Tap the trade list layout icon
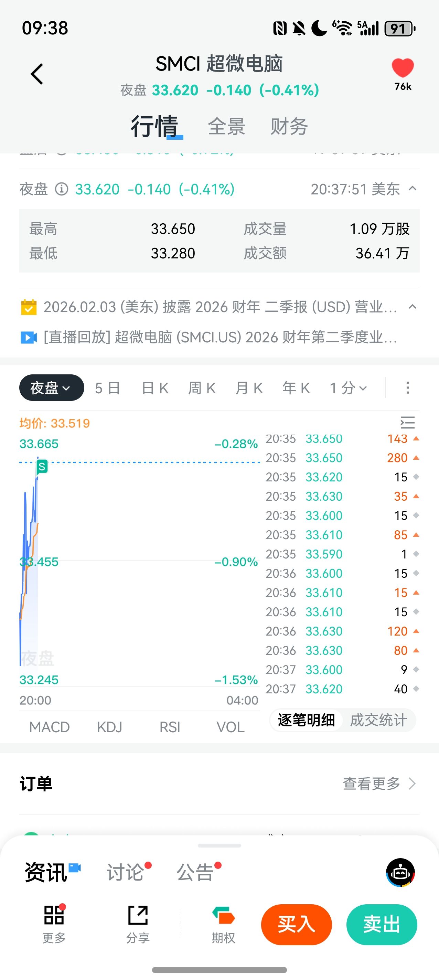This screenshot has width=439, height=980. 407,423
